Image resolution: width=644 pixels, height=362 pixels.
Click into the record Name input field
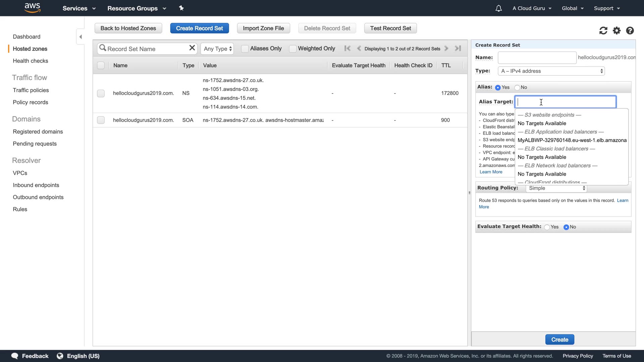click(x=537, y=58)
